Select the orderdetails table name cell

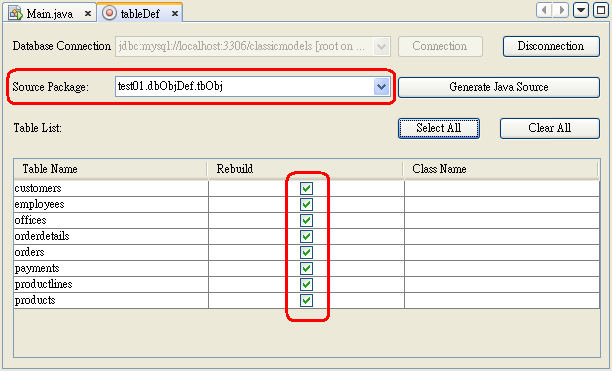[111, 236]
